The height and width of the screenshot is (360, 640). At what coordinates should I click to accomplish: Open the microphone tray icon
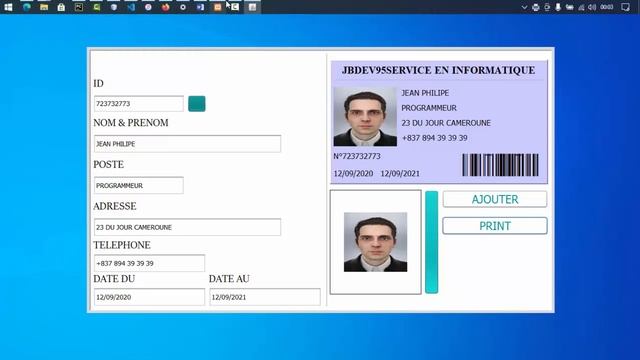coord(558,7)
